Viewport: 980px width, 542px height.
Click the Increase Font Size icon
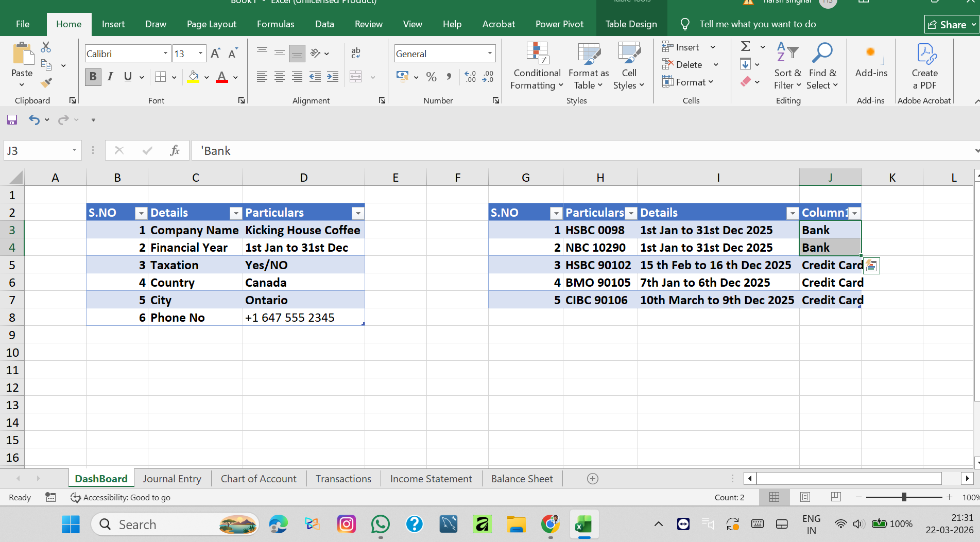(x=215, y=54)
